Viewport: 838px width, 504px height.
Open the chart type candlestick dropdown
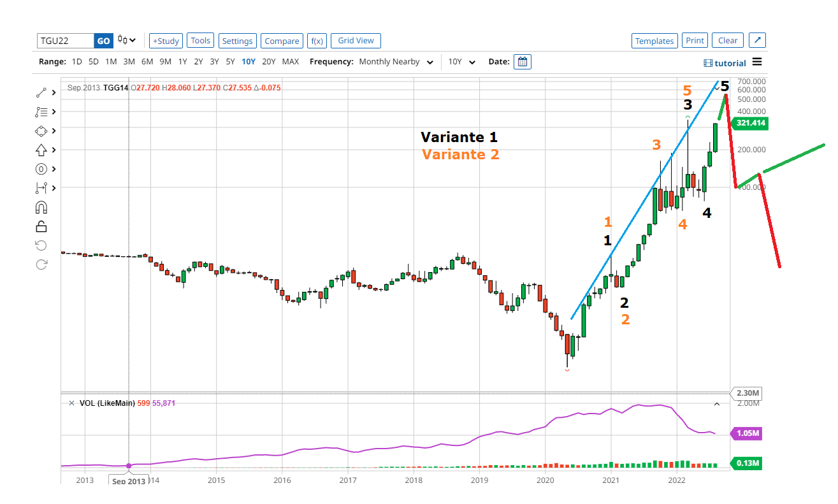127,40
